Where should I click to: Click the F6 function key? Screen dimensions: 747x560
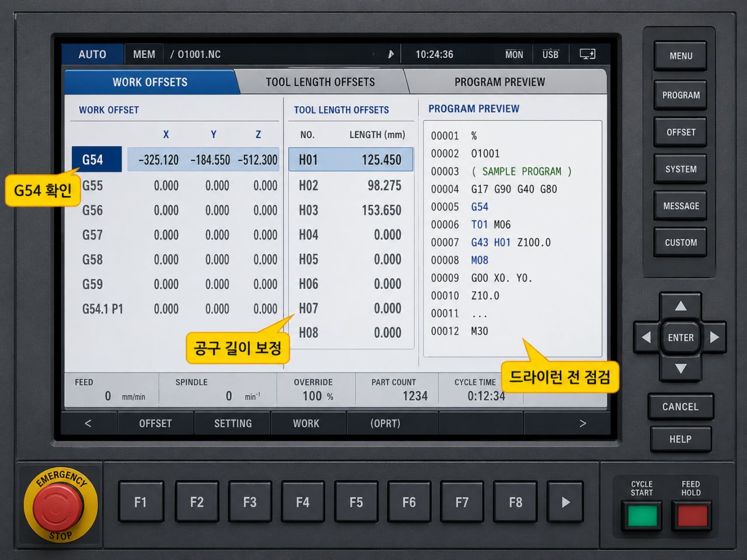click(409, 502)
